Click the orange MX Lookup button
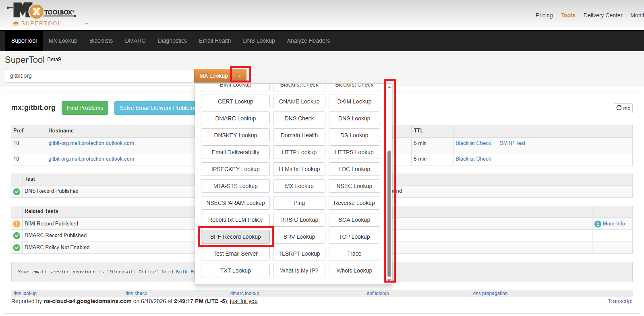Image resolution: width=644 pixels, height=316 pixels. [x=213, y=76]
